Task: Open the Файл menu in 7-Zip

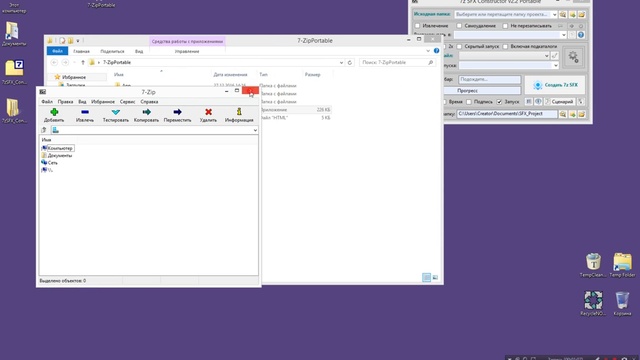Action: (x=47, y=102)
